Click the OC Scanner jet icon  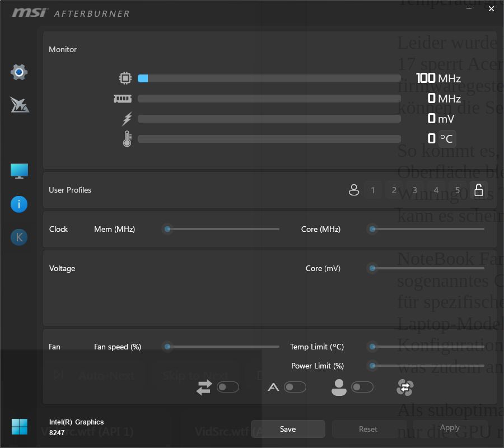(19, 104)
